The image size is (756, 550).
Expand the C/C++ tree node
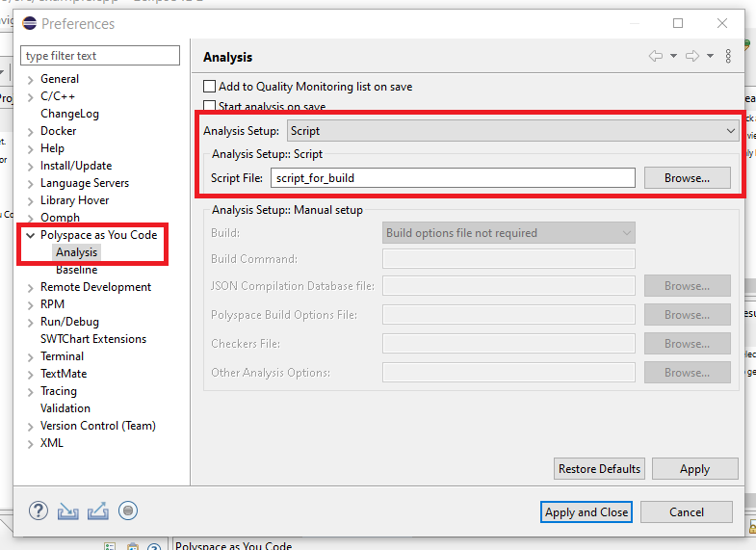(x=31, y=96)
